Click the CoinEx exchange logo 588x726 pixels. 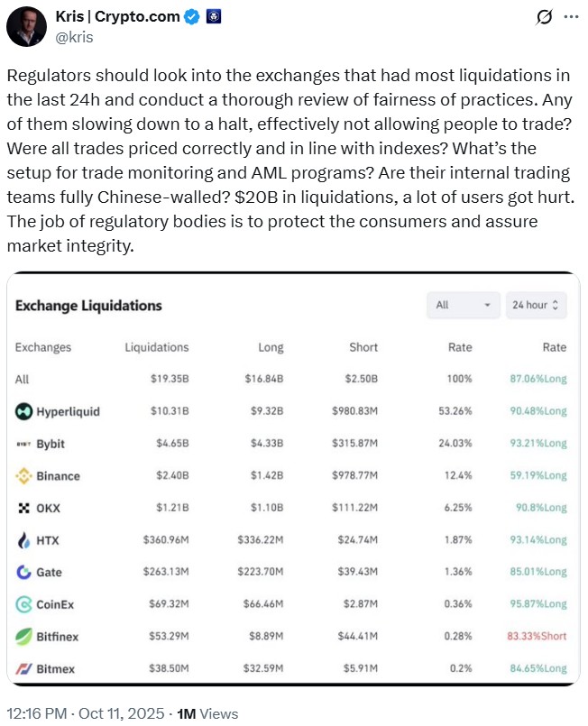[x=23, y=604]
